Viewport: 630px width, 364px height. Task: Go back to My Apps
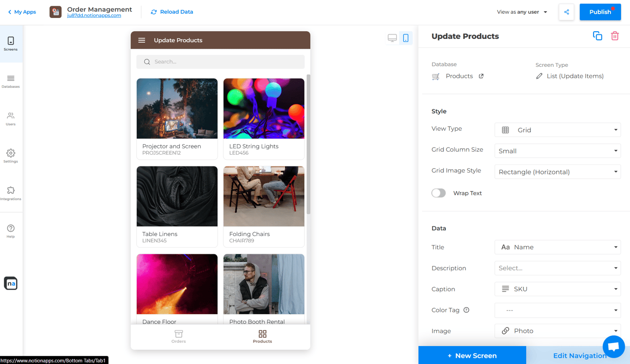point(22,12)
